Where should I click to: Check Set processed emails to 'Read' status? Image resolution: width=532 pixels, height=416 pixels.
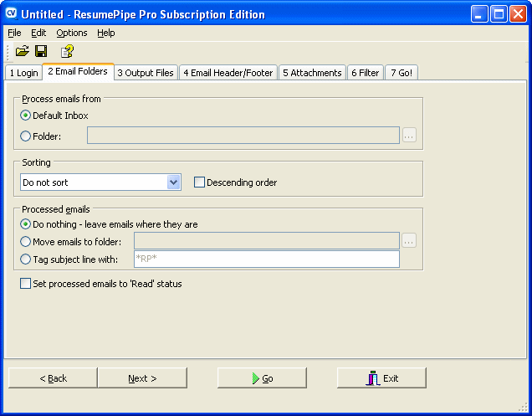(x=25, y=284)
